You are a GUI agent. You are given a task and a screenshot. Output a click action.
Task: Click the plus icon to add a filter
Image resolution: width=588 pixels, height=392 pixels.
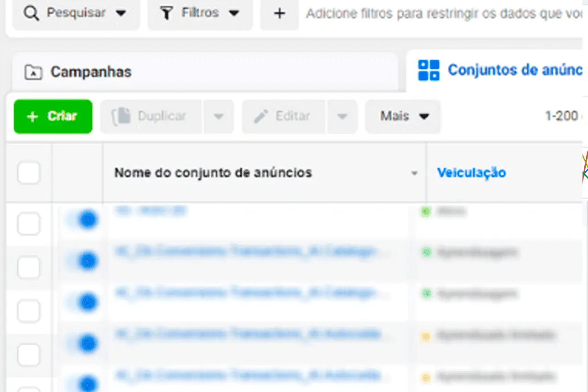[x=279, y=14]
